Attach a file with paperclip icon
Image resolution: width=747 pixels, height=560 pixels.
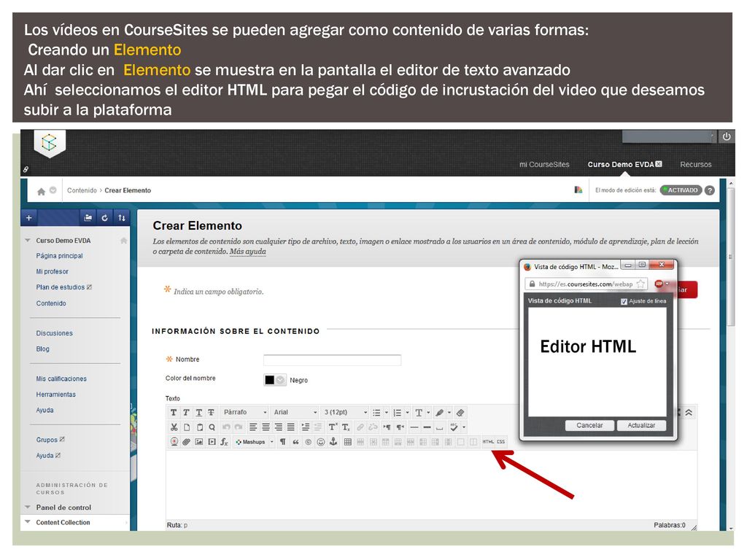tap(186, 442)
